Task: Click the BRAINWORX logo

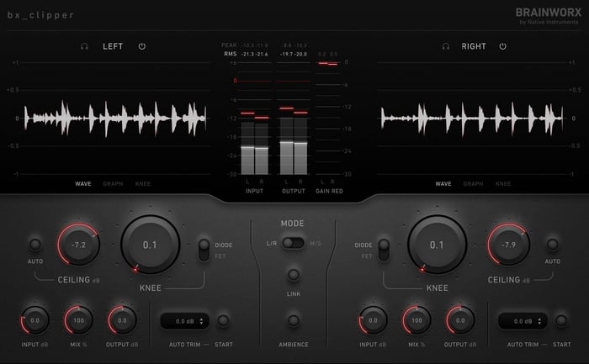Action: click(549, 13)
